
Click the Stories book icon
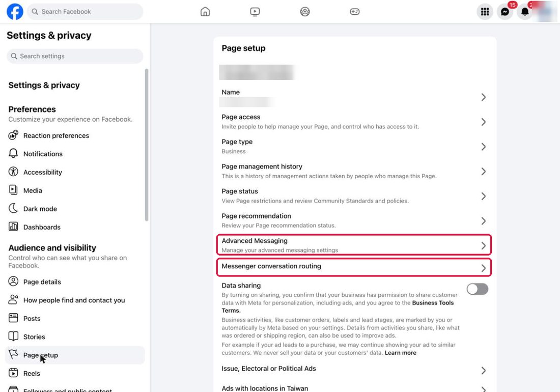tap(13, 337)
